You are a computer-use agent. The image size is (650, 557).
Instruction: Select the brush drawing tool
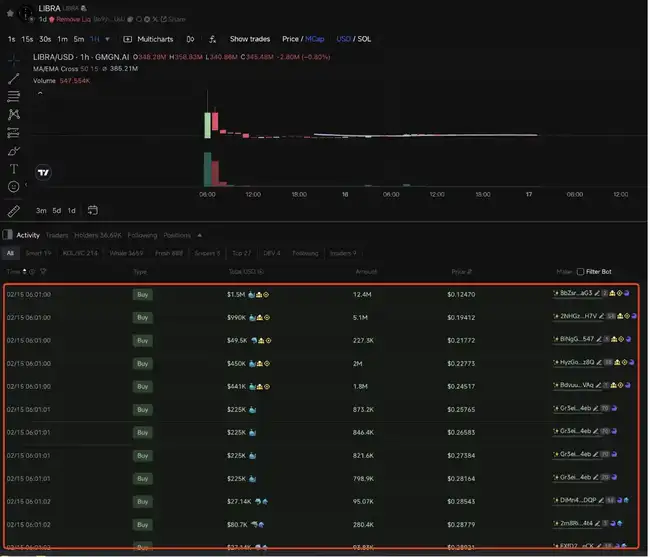click(14, 150)
